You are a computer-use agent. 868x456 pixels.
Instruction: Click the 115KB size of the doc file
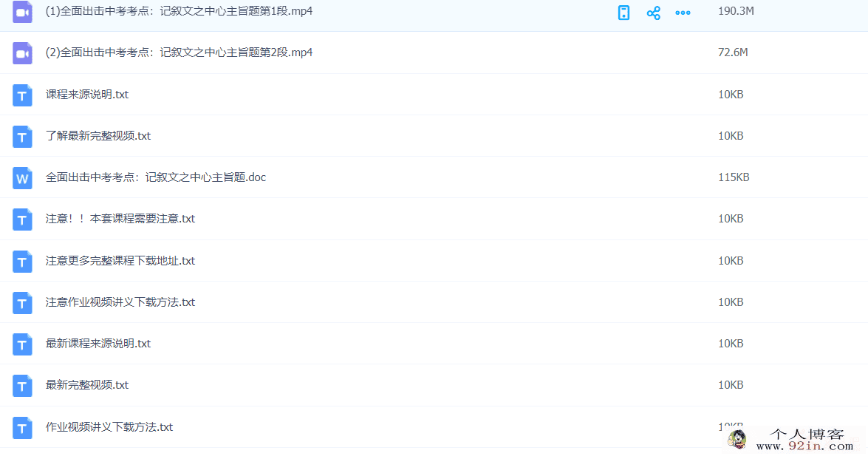click(x=734, y=177)
